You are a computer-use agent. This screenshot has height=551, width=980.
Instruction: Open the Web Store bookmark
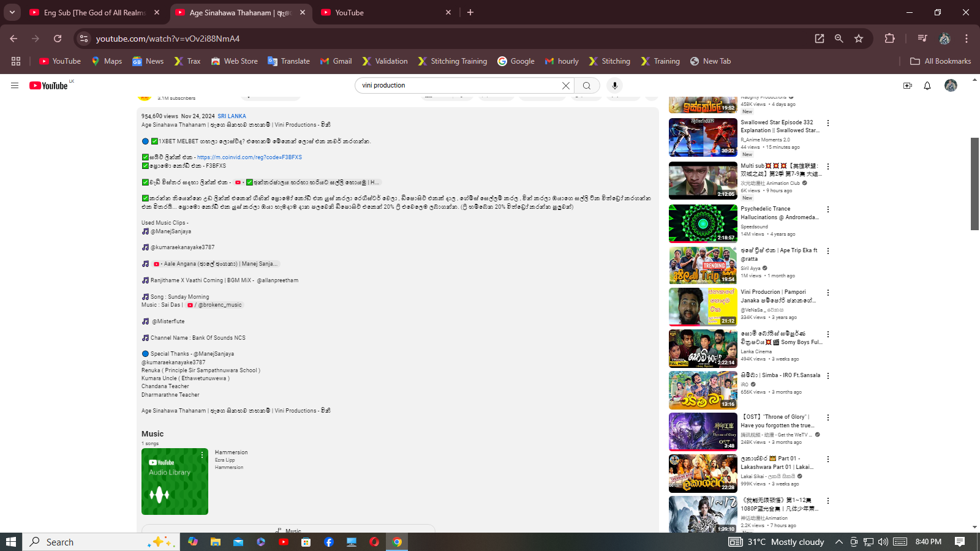click(234, 61)
